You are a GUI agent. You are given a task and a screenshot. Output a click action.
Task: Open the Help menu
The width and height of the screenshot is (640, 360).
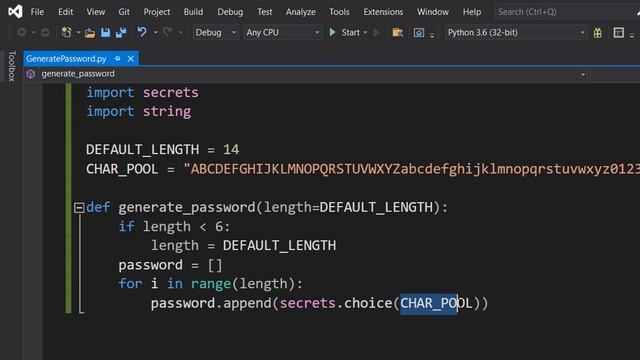click(x=472, y=12)
